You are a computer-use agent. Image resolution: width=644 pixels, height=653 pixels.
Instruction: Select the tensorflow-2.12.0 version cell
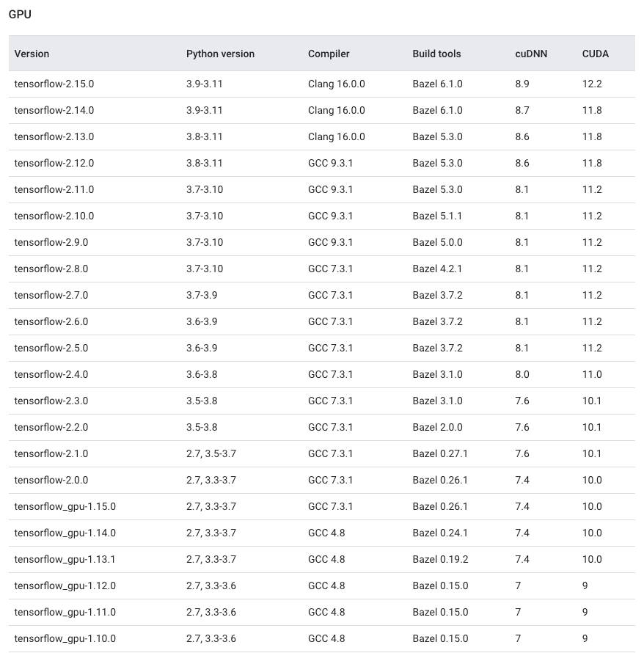tap(54, 163)
